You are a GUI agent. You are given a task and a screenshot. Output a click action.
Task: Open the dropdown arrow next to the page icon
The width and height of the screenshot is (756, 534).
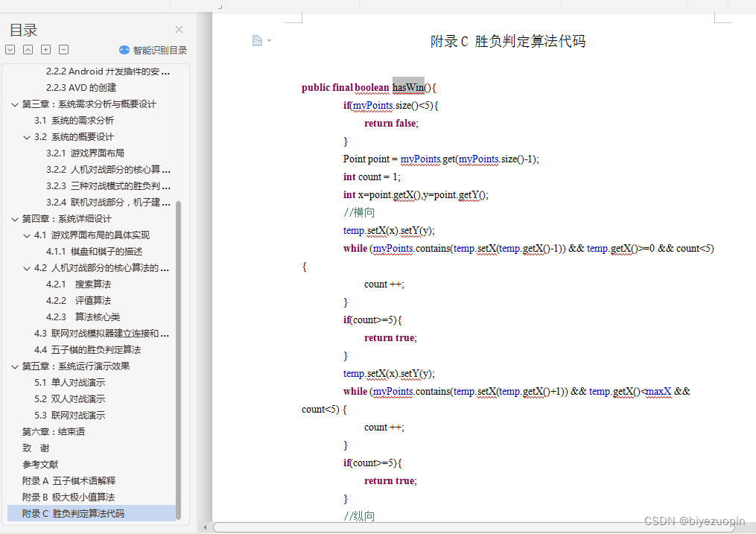269,41
